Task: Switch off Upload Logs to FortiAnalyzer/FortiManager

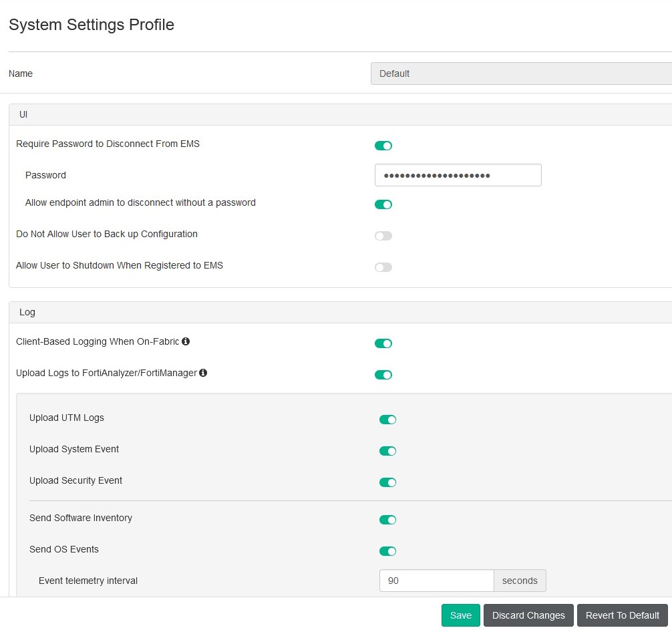Action: [x=383, y=375]
